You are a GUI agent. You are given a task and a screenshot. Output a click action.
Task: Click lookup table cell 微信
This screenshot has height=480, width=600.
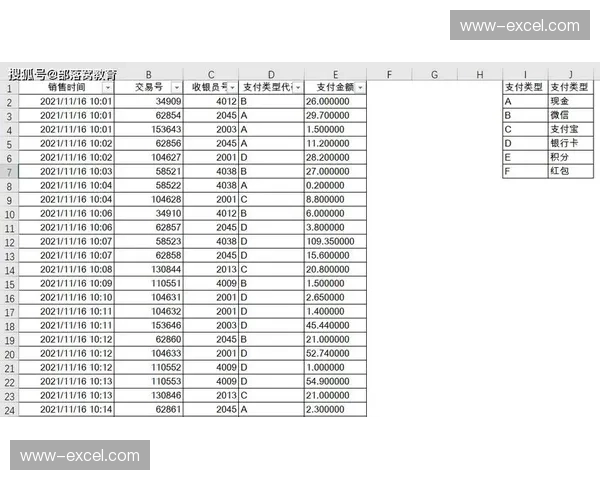tap(571, 116)
